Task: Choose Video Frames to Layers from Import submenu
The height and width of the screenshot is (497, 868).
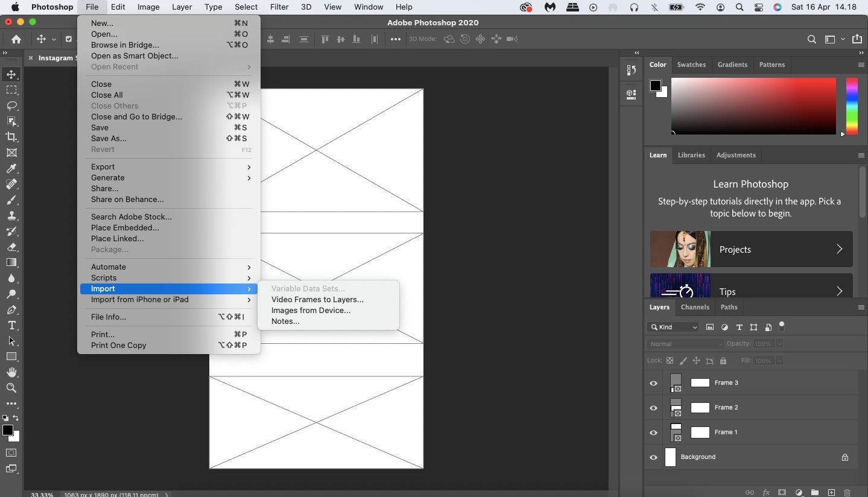Action: click(x=317, y=299)
